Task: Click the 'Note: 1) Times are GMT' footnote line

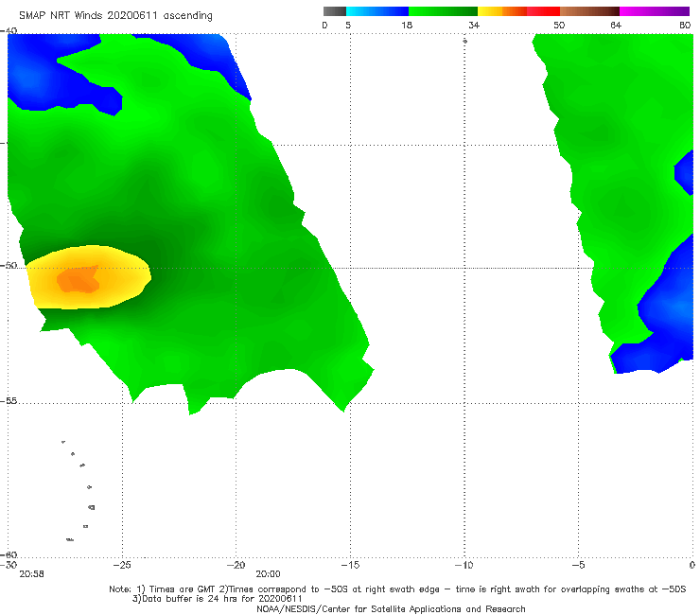Action: pos(397,589)
